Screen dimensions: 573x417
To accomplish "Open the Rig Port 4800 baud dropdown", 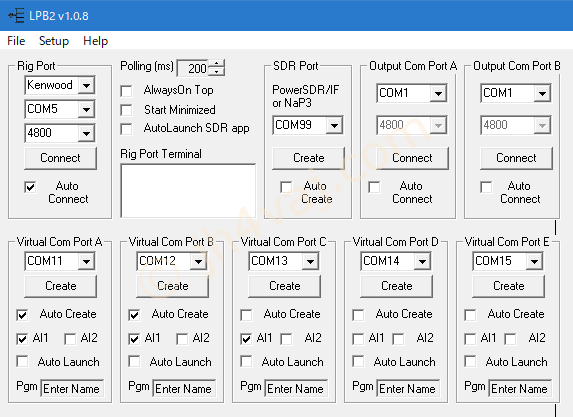I will point(87,133).
